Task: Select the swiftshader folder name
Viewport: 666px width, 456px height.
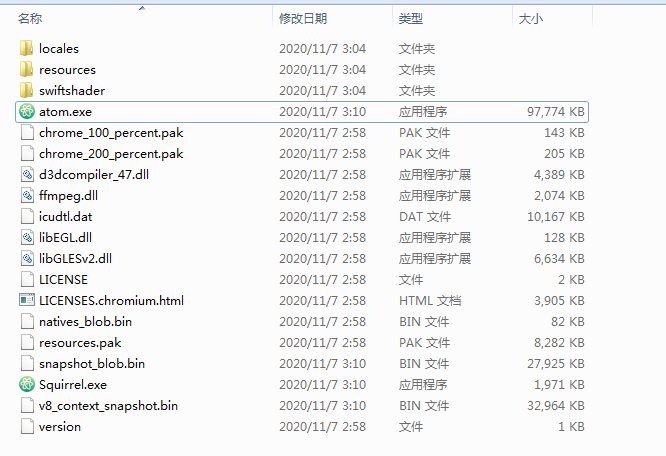Action: coord(72,90)
